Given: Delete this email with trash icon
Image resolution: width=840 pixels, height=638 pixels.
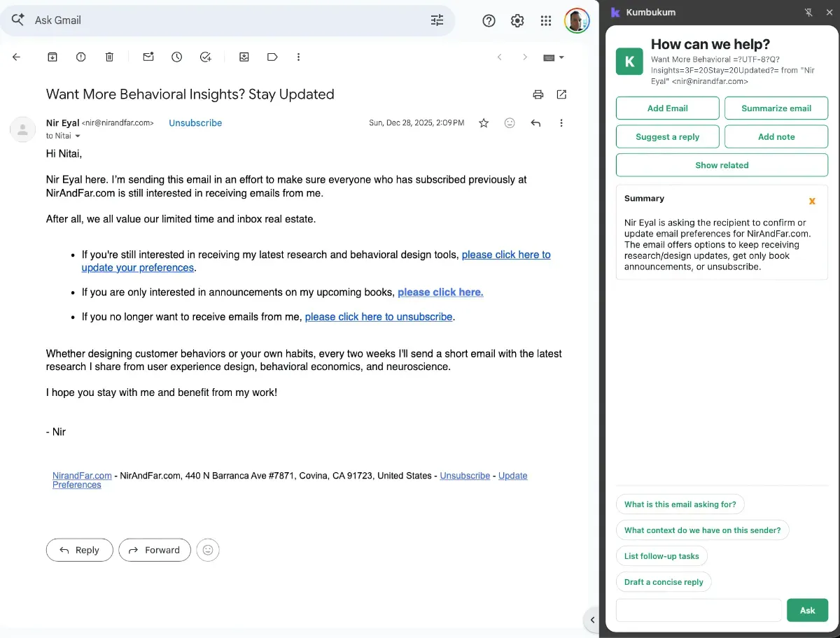Looking at the screenshot, I should tap(110, 57).
